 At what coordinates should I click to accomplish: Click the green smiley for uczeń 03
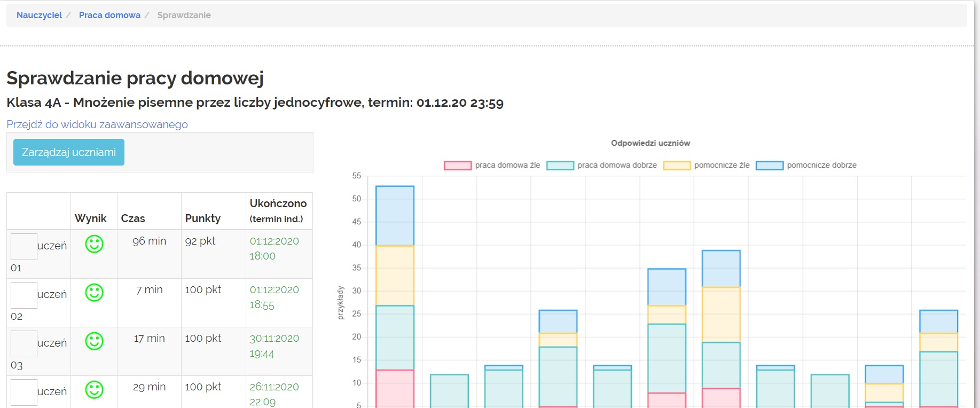tap(94, 341)
